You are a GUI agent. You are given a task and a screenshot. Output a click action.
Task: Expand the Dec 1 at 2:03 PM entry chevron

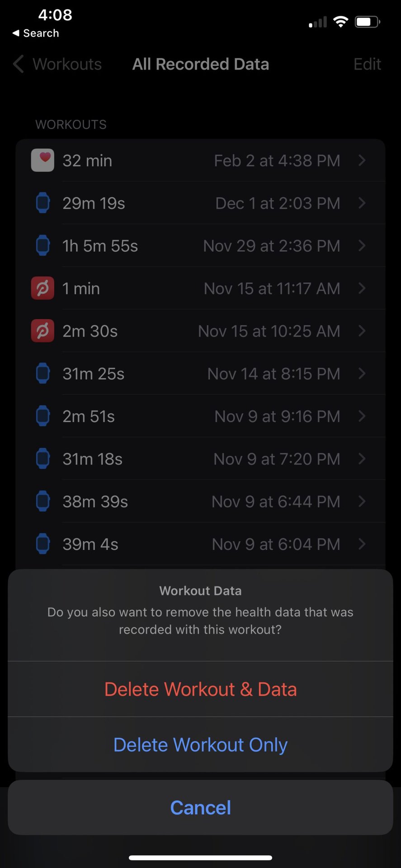[362, 203]
